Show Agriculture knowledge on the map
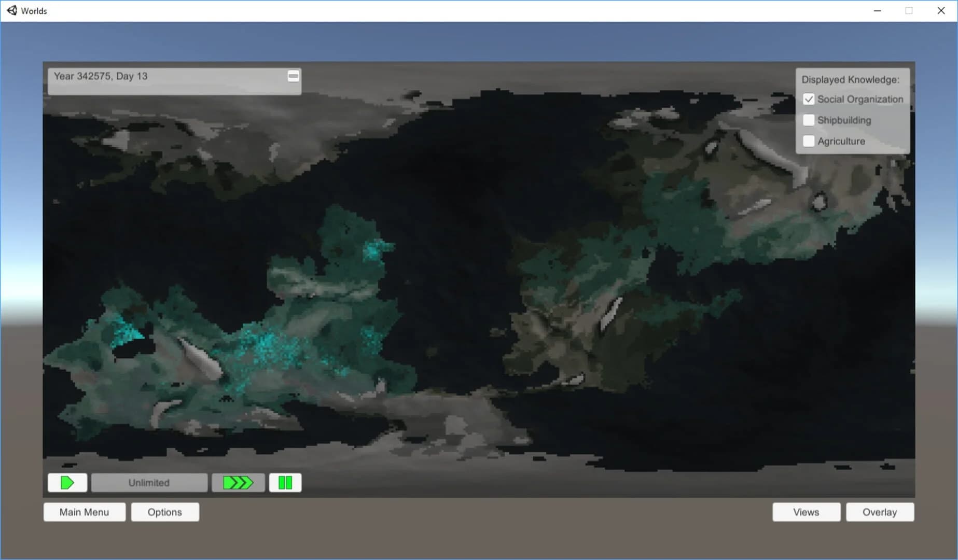This screenshot has width=958, height=560. pos(808,141)
